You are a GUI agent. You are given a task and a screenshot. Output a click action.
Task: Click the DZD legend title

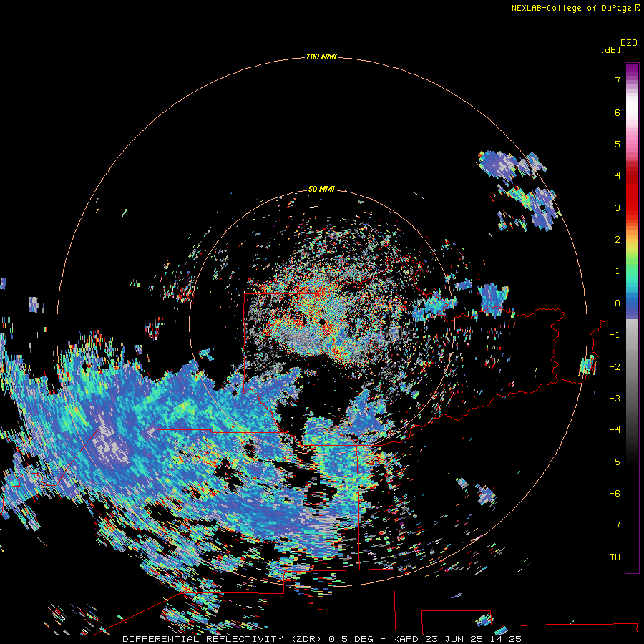(x=629, y=43)
